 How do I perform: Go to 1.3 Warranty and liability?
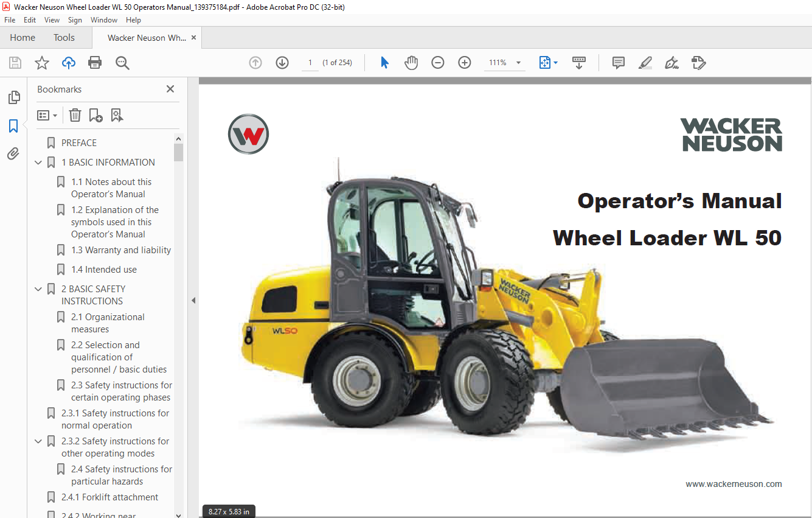click(121, 250)
